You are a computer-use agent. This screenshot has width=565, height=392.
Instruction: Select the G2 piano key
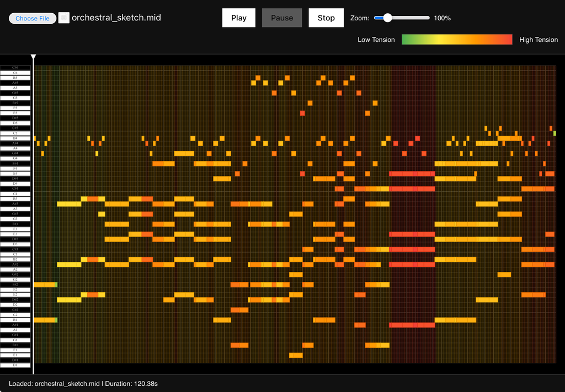pos(15,280)
